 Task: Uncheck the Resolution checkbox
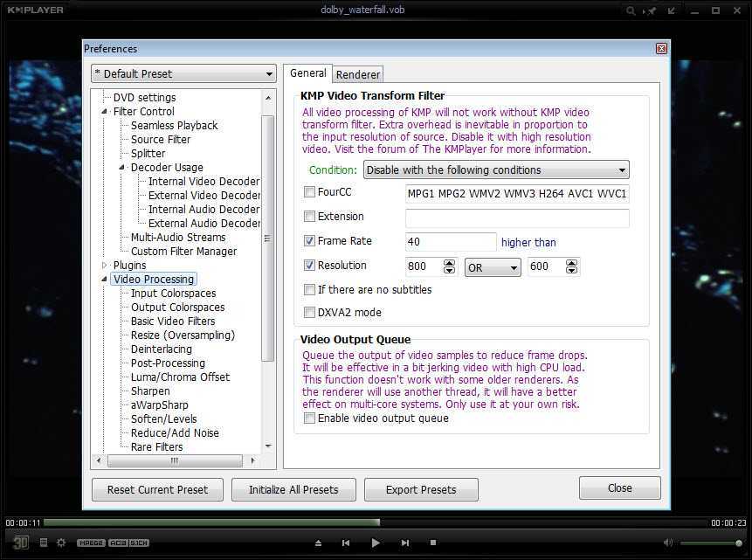pyautogui.click(x=309, y=266)
